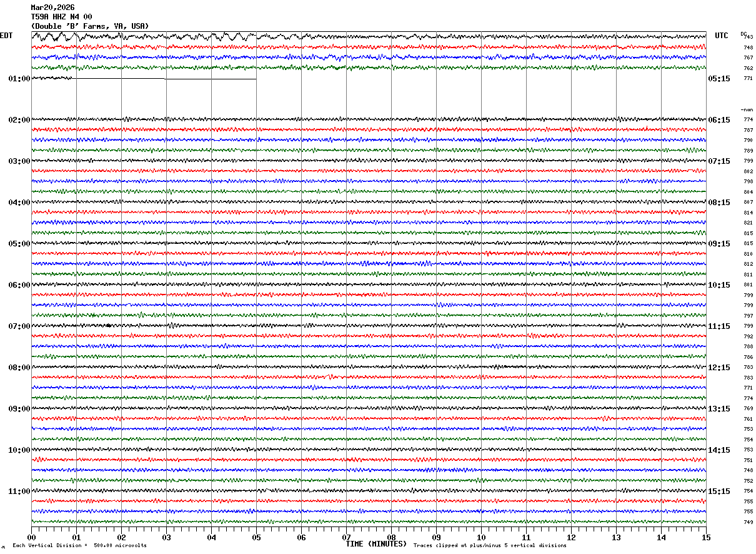Select the DC offset value 797

pos(749,316)
